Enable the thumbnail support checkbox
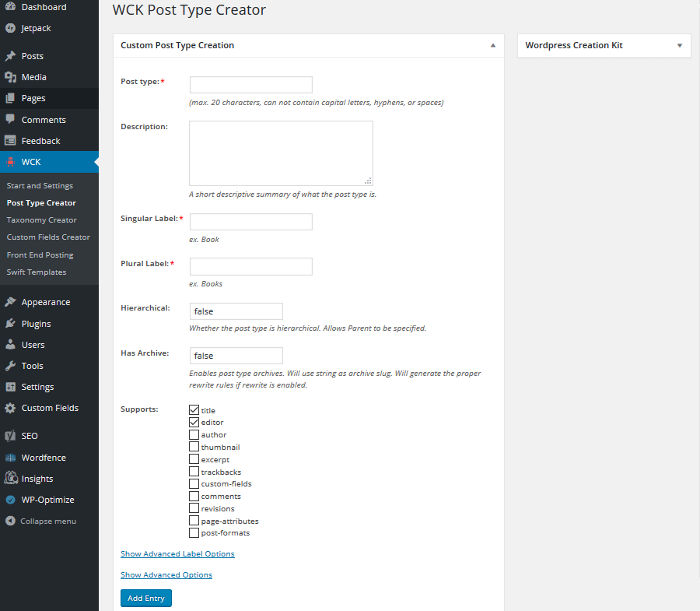This screenshot has width=700, height=611. point(194,447)
